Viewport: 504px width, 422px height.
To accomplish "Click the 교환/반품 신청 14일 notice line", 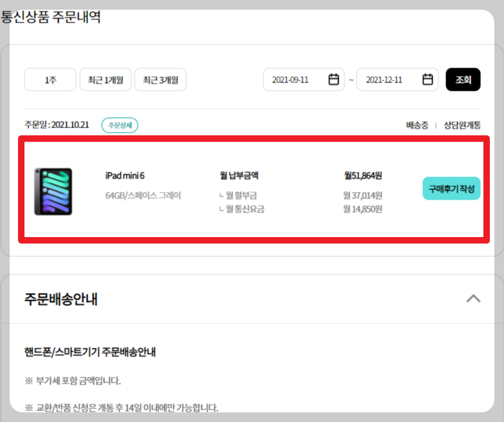I will 122,408.
